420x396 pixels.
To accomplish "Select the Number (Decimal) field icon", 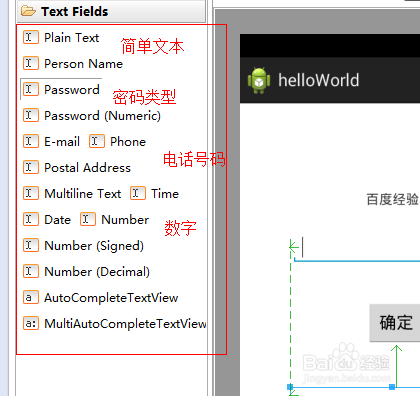I will [31, 271].
